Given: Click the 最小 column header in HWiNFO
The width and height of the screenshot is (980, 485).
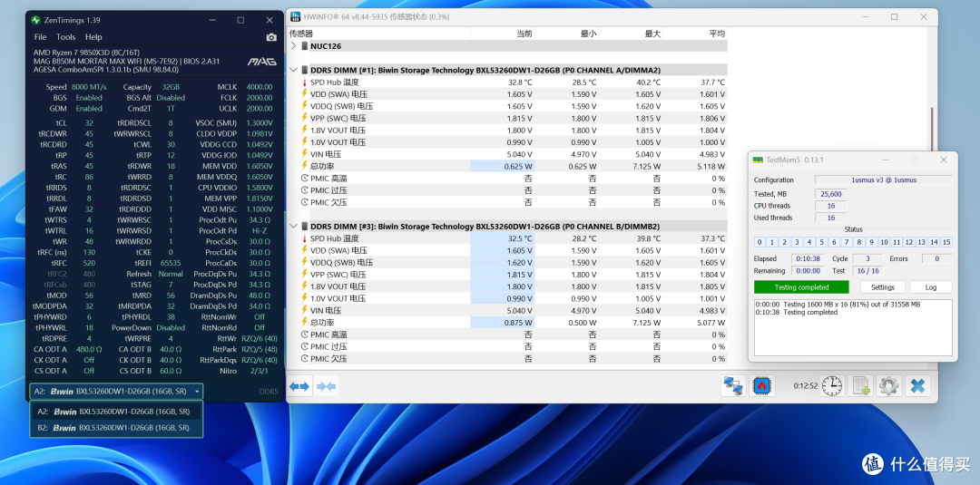Looking at the screenshot, I should (587, 34).
